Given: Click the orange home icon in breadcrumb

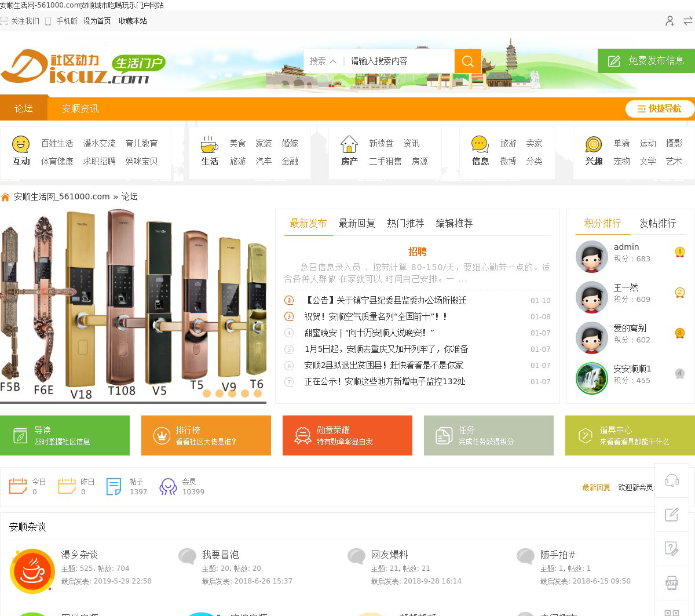Looking at the screenshot, I should click(6, 197).
